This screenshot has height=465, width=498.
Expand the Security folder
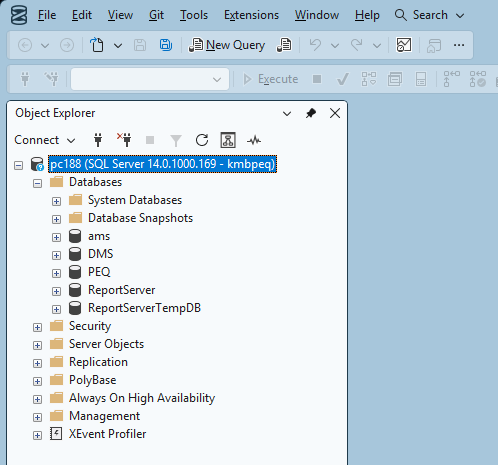37,327
